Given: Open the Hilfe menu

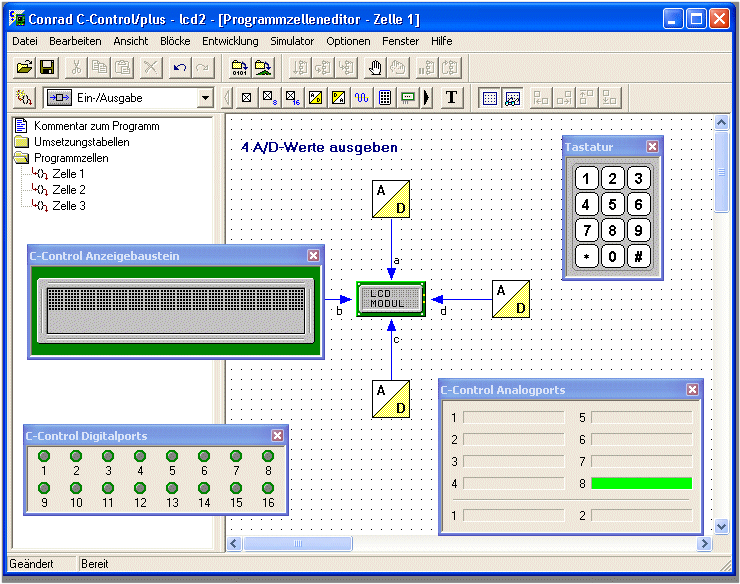Looking at the screenshot, I should coord(442,42).
